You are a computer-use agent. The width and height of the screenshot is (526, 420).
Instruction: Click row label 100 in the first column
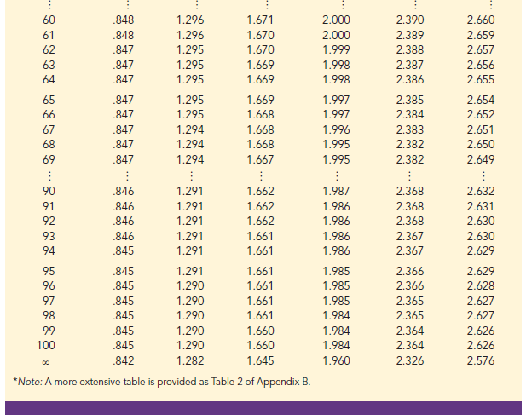(46, 344)
